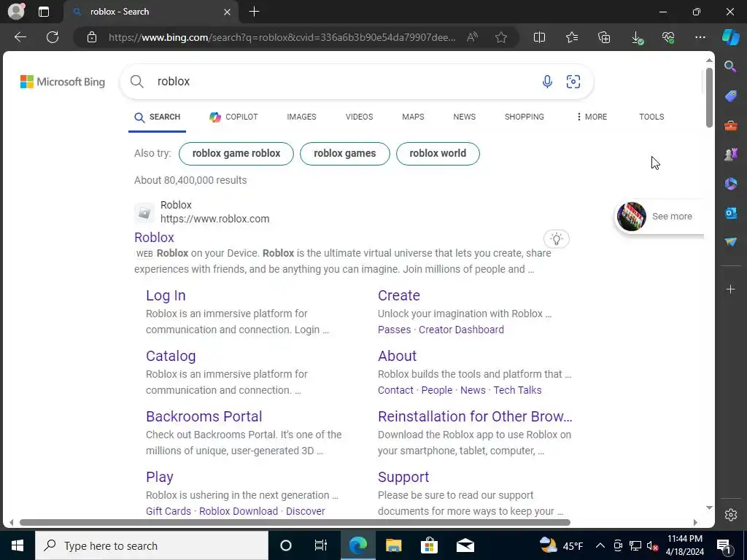Open Creator Dashboard link
This screenshot has height=560, width=747.
(461, 330)
